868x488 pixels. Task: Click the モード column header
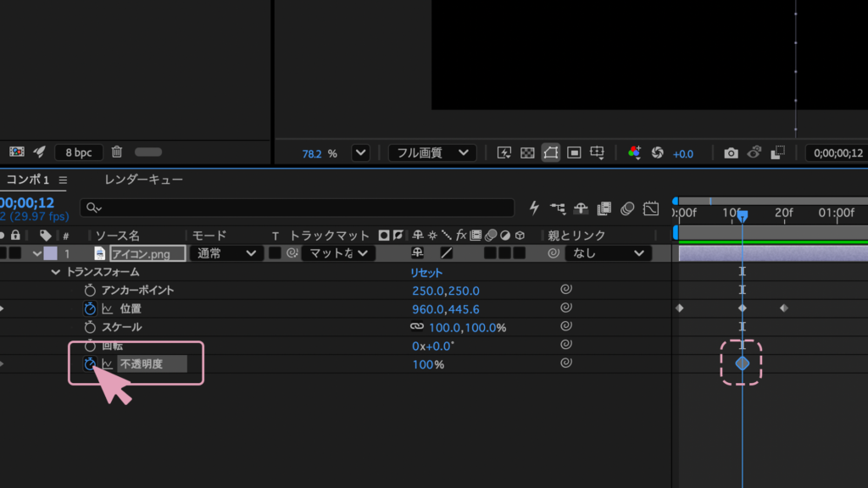click(209, 236)
